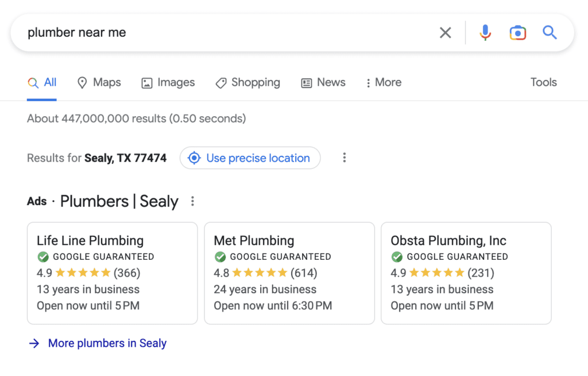The image size is (588, 376).
Task: Click the Ads label before Plumbers | Sealy
Action: pyautogui.click(x=37, y=201)
